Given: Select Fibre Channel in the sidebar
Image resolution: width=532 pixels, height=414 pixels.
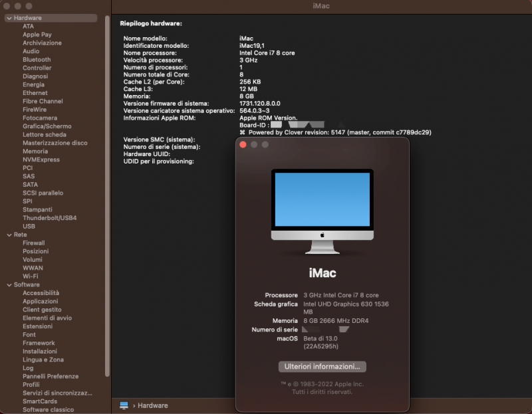Looking at the screenshot, I should pos(43,102).
